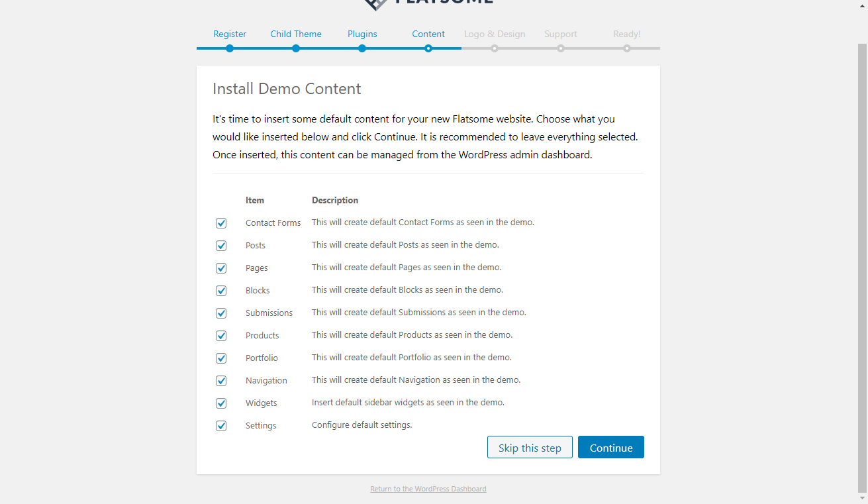Uncheck the Blocks checkbox
Image resolution: width=868 pixels, height=504 pixels.
click(221, 291)
